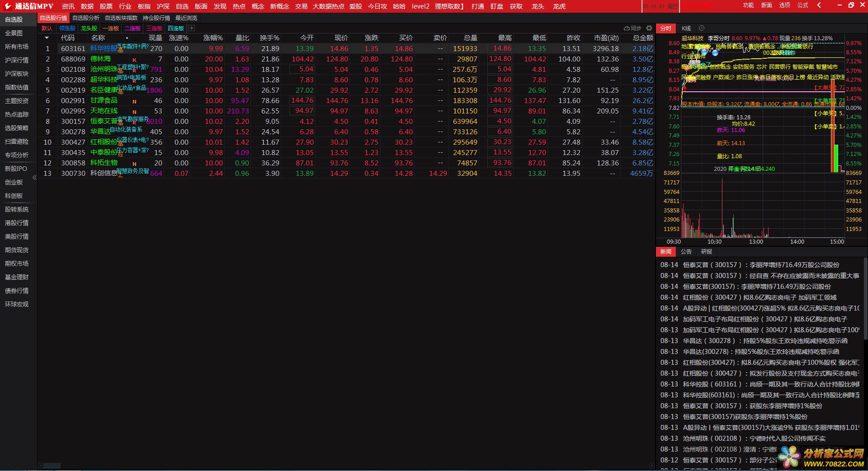
Task: Open the level2 menu item
Action: (x=420, y=6)
